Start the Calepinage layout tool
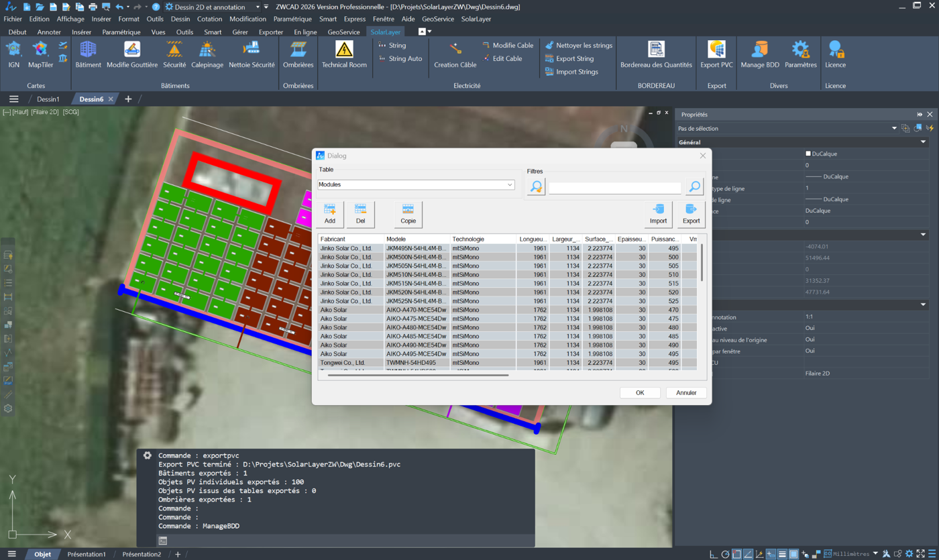 207,54
